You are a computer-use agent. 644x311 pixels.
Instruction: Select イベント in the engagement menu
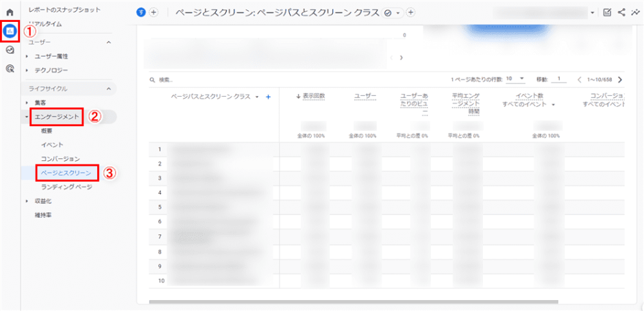[52, 145]
